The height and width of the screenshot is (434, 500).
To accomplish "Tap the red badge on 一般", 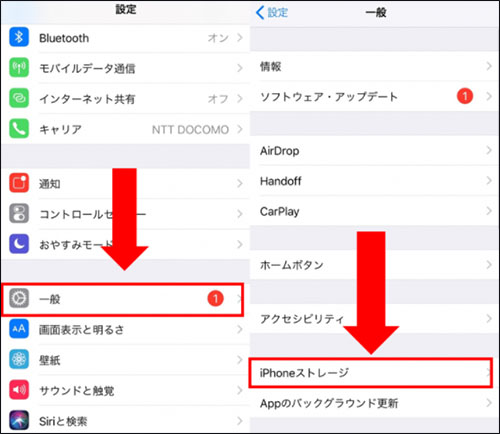I will click(x=215, y=298).
